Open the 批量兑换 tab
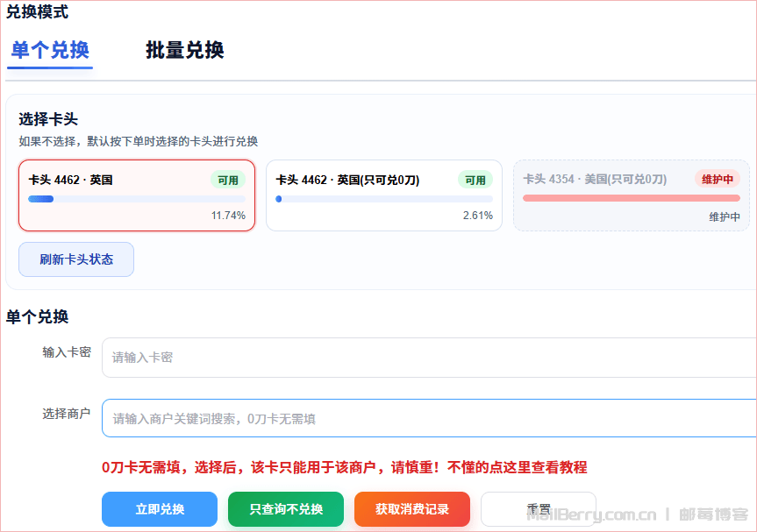757x532 pixels. click(184, 50)
